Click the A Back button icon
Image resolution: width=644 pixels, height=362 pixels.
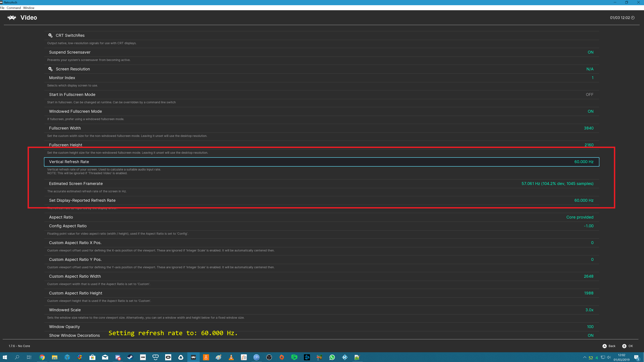(604, 346)
